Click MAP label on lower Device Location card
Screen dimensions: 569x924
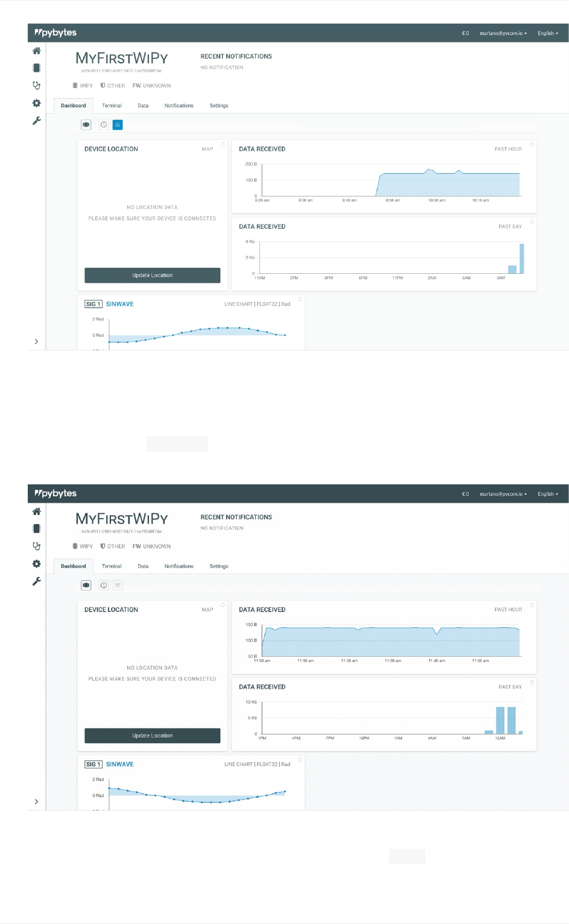[x=208, y=610]
